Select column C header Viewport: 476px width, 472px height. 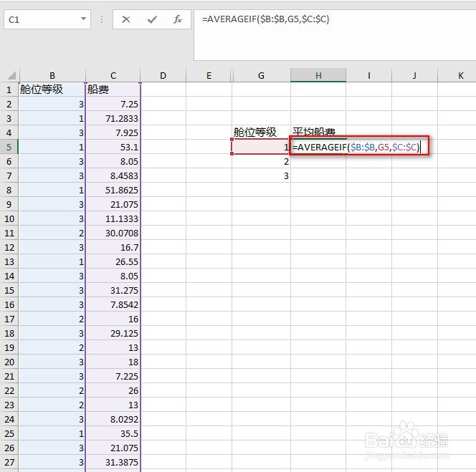[113, 75]
